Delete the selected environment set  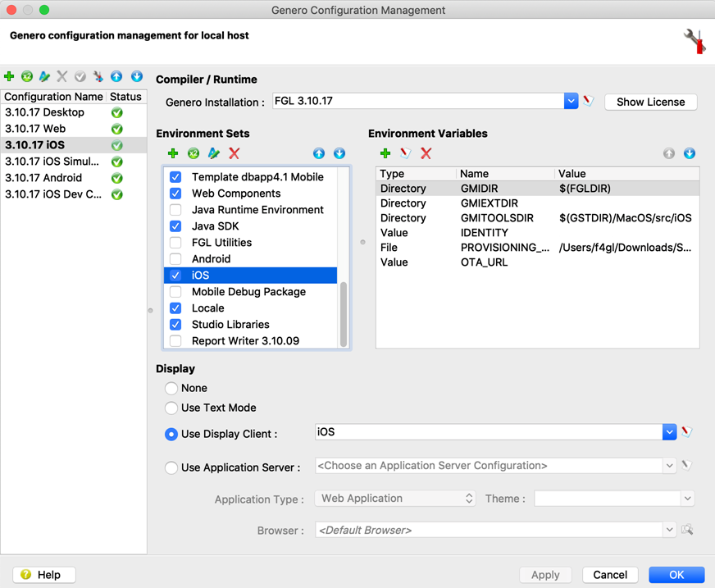point(234,153)
